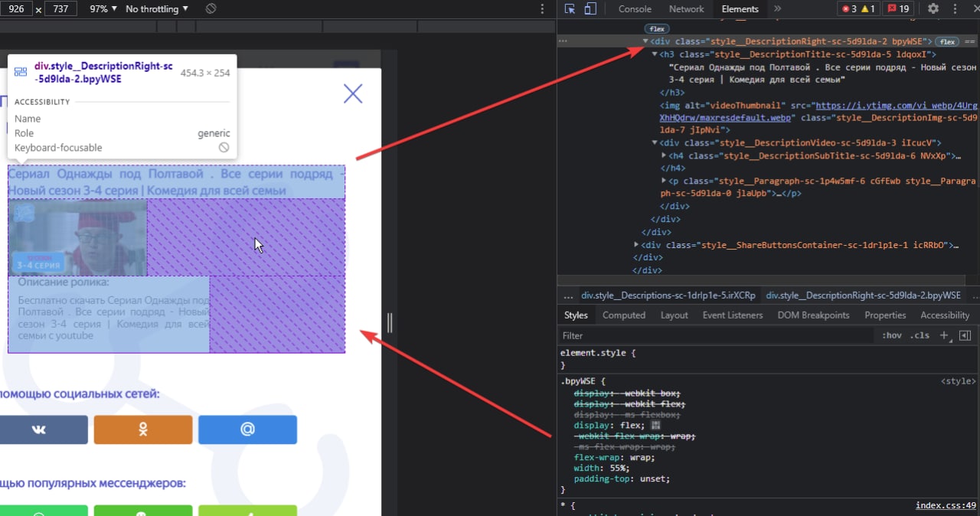Click the red errors counter showing 3

849,9
